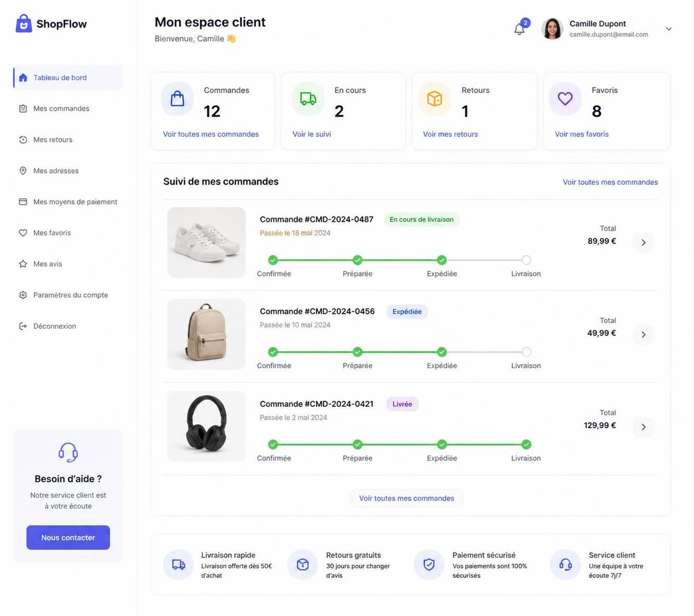Click the Favoris heart icon in the card

pos(565,99)
